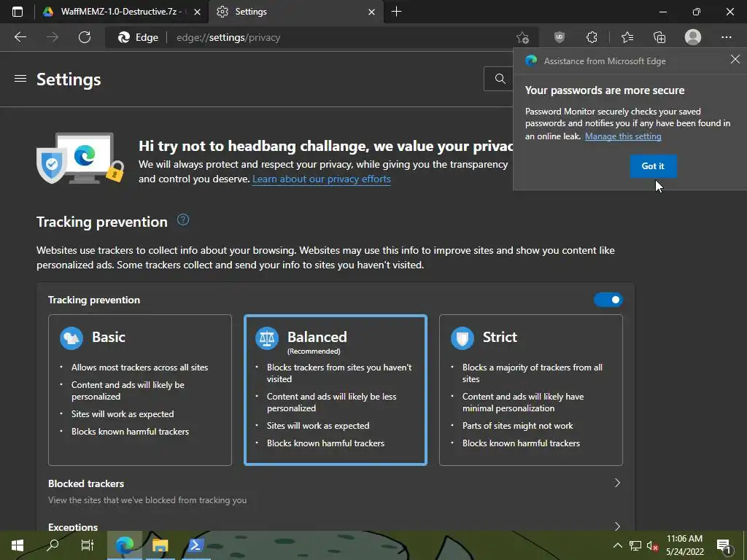Click the Got it button
The image size is (747, 560).
pyautogui.click(x=653, y=166)
